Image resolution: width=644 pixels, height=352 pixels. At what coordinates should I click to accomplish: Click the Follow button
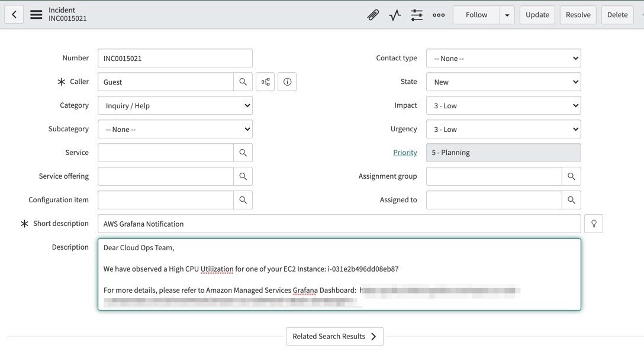[476, 15]
